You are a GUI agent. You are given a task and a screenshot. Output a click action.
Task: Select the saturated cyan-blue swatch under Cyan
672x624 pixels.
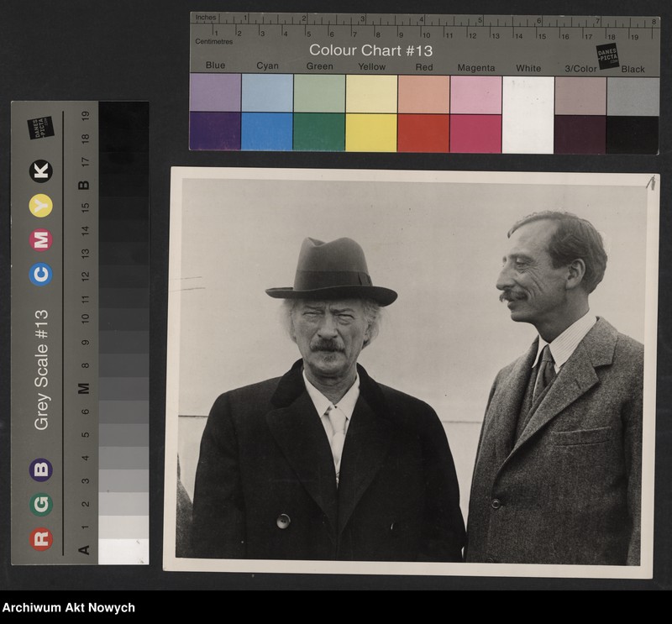tap(267, 131)
